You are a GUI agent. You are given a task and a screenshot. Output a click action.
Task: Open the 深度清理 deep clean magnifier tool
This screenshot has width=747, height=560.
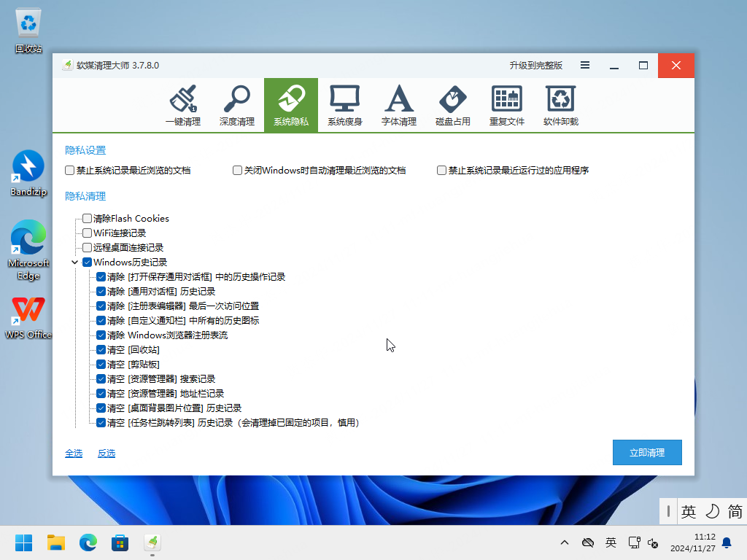[237, 105]
